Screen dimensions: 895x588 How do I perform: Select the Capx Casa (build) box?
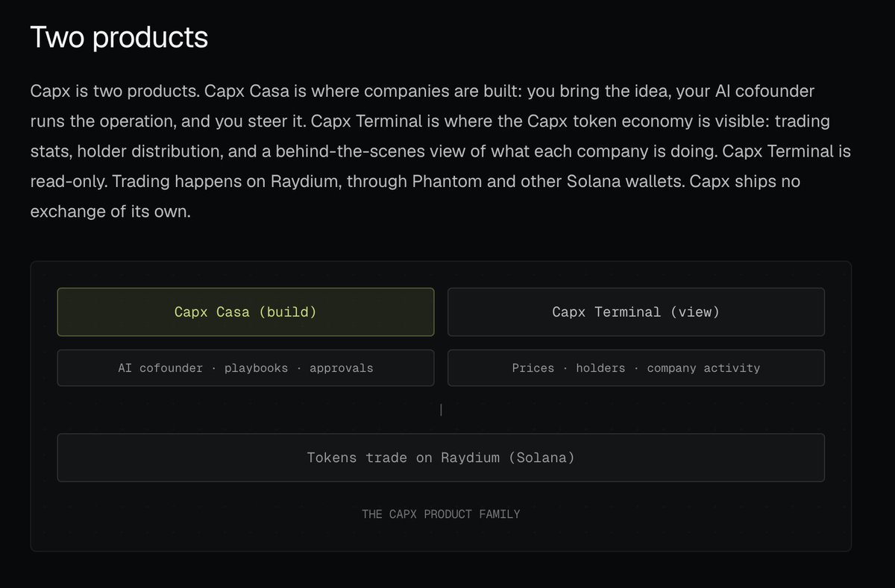(x=245, y=312)
